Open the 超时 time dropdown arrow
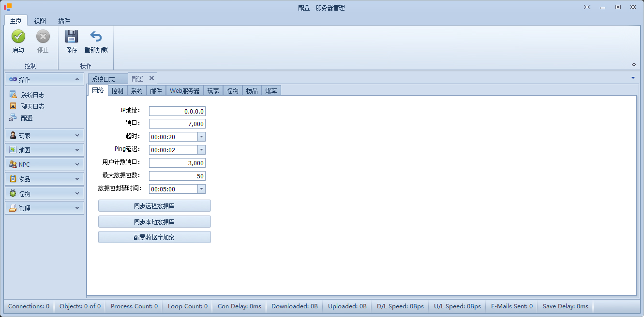The width and height of the screenshot is (644, 317). (201, 137)
